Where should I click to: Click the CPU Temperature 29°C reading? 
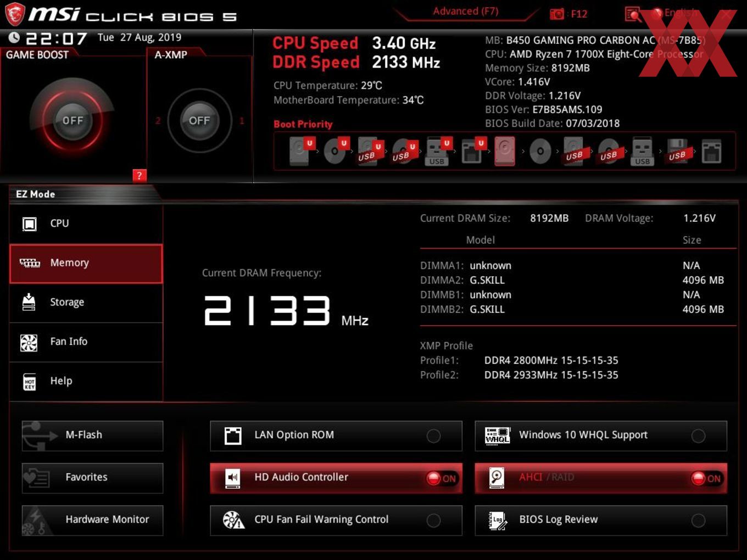328,86
